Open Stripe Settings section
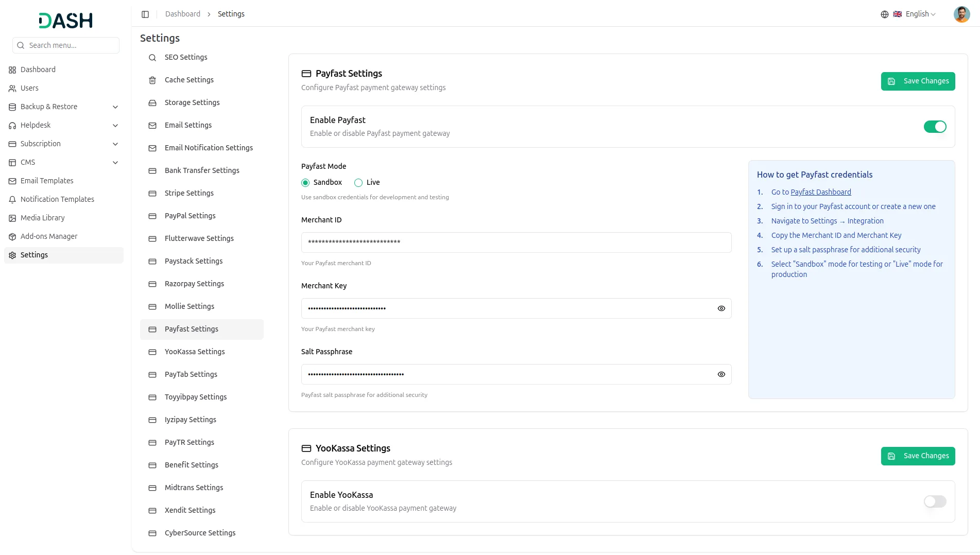The height and width of the screenshot is (555, 980). (x=189, y=193)
